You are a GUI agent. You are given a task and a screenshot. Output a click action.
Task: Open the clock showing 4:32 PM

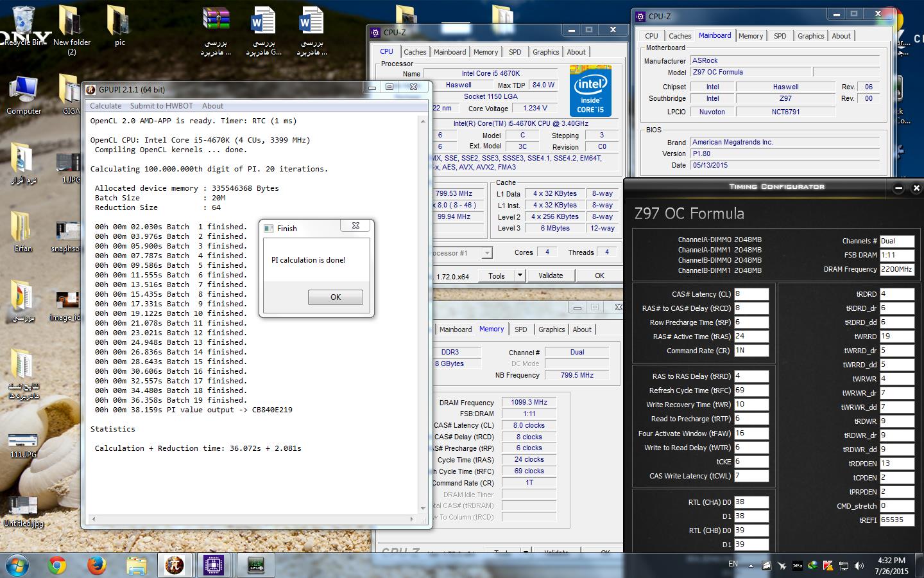pos(891,566)
